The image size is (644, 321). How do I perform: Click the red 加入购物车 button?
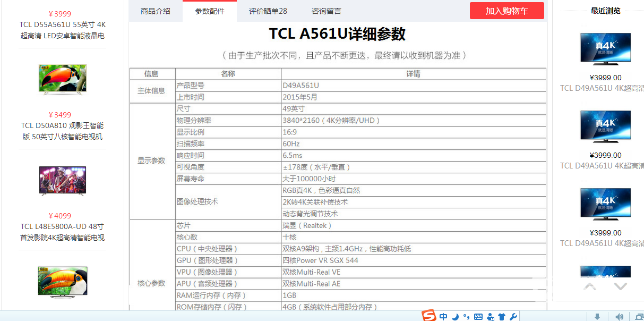click(507, 11)
